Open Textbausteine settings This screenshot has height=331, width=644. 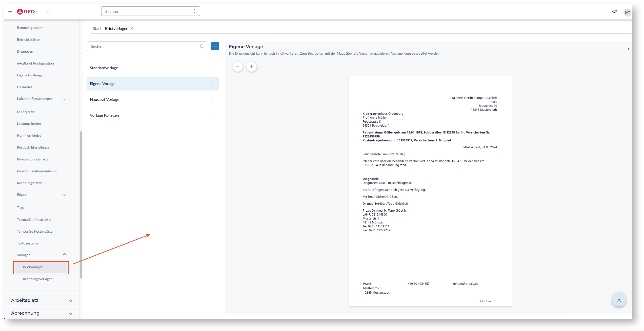[x=27, y=243]
